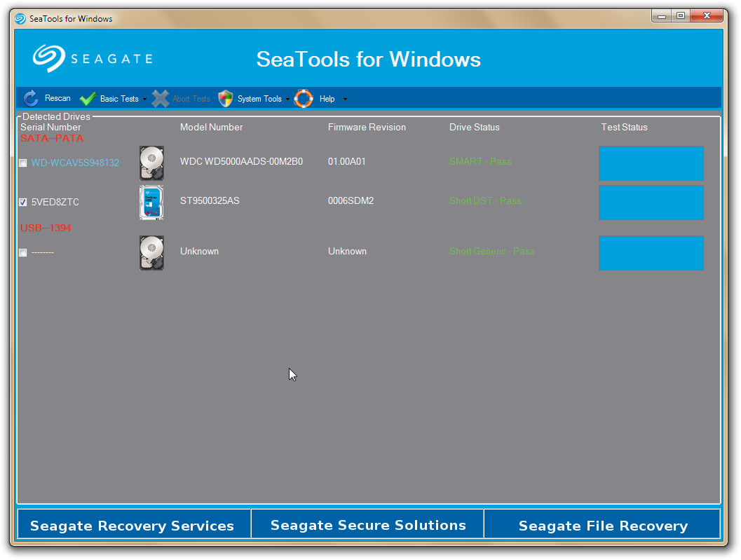Click the Test Status bar for ST9500325AS
The height and width of the screenshot is (560, 741).
pos(651,203)
